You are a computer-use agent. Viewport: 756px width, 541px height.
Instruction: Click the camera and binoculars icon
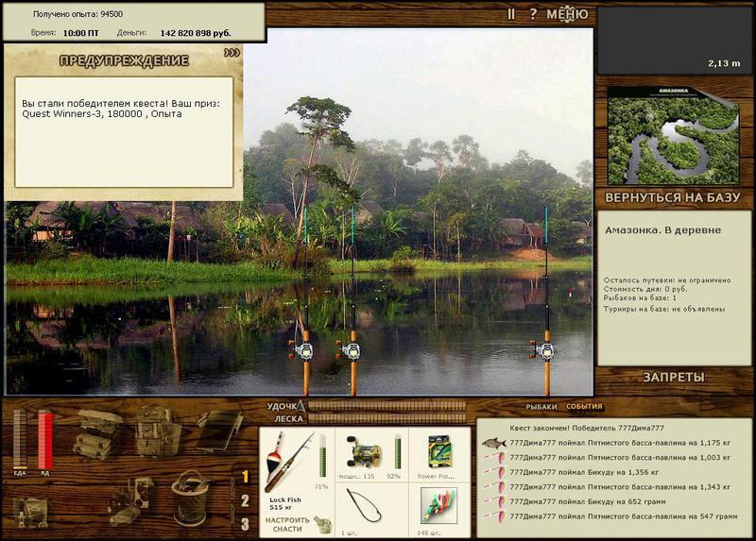[130, 501]
